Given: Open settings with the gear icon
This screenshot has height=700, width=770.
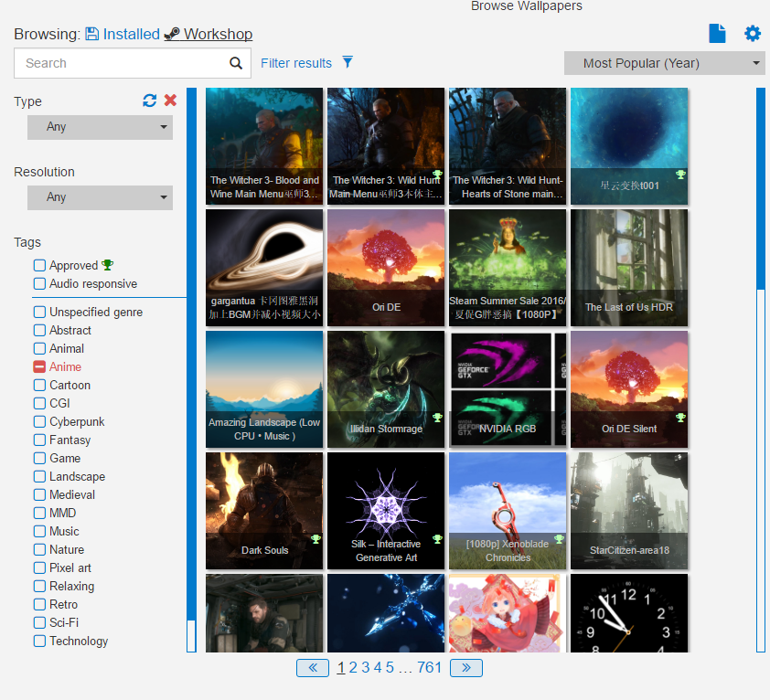Looking at the screenshot, I should (x=753, y=34).
